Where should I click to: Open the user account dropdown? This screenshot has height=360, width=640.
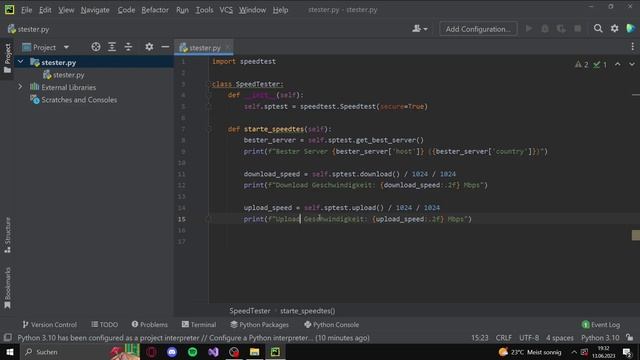[420, 29]
